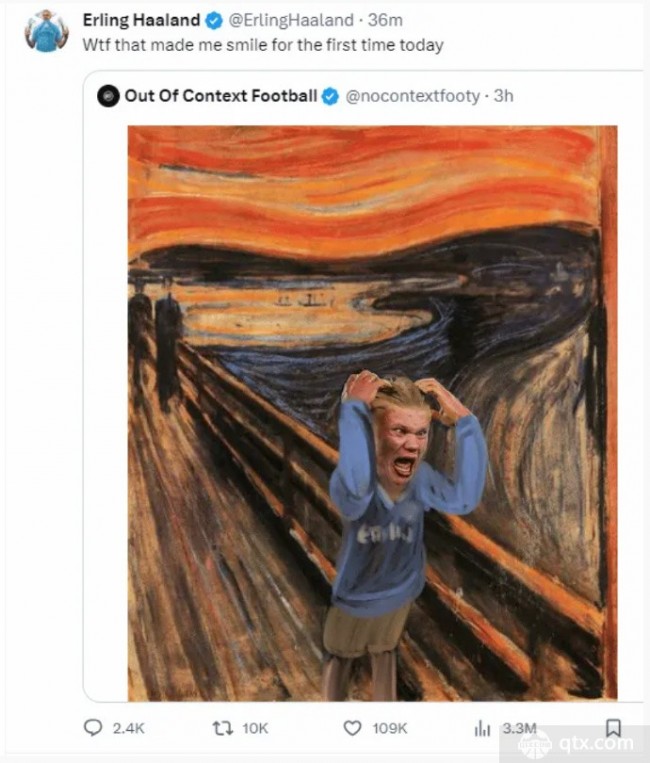The height and width of the screenshot is (763, 650).
Task: Bookmark this tweet
Action: pos(613,728)
